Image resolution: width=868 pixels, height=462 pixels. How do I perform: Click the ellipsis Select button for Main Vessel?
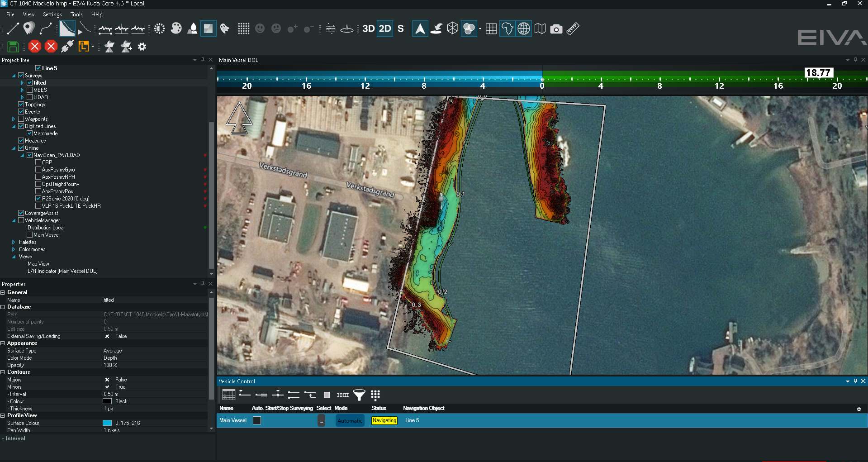321,420
